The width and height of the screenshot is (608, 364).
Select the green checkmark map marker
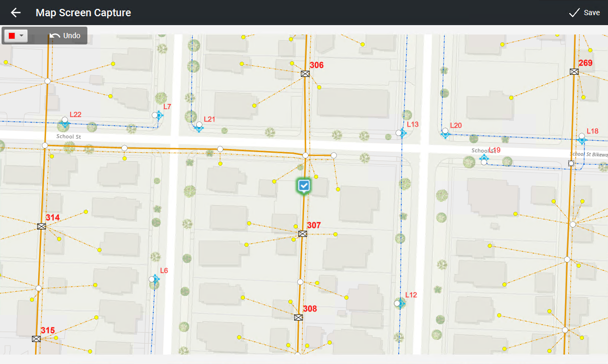click(304, 186)
